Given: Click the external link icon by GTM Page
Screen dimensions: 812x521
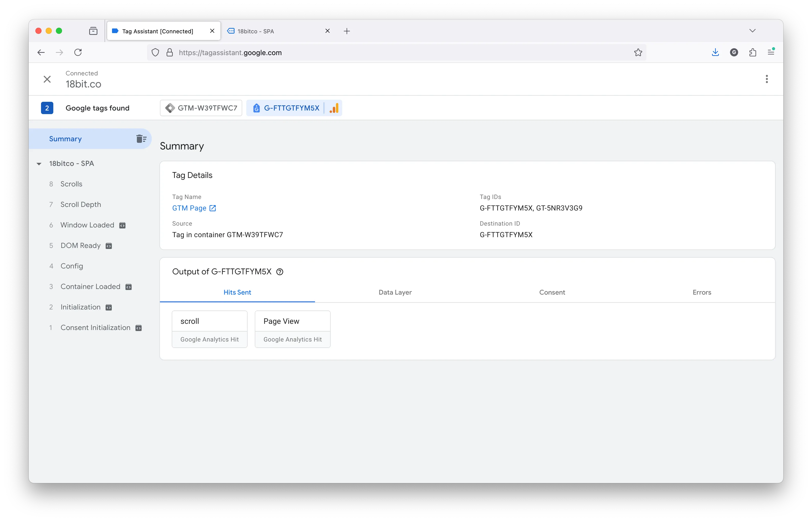Looking at the screenshot, I should [x=213, y=208].
